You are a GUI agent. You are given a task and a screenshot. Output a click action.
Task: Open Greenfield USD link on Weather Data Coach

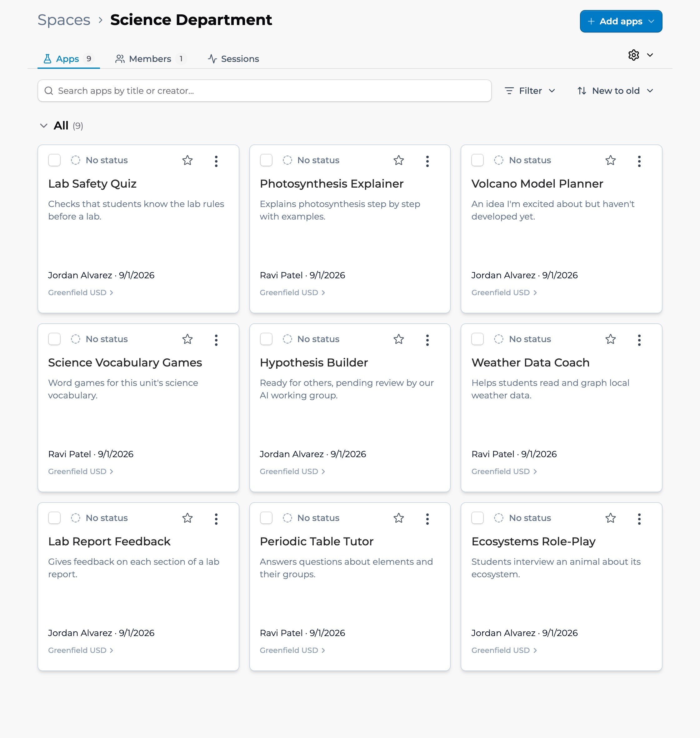click(x=504, y=472)
